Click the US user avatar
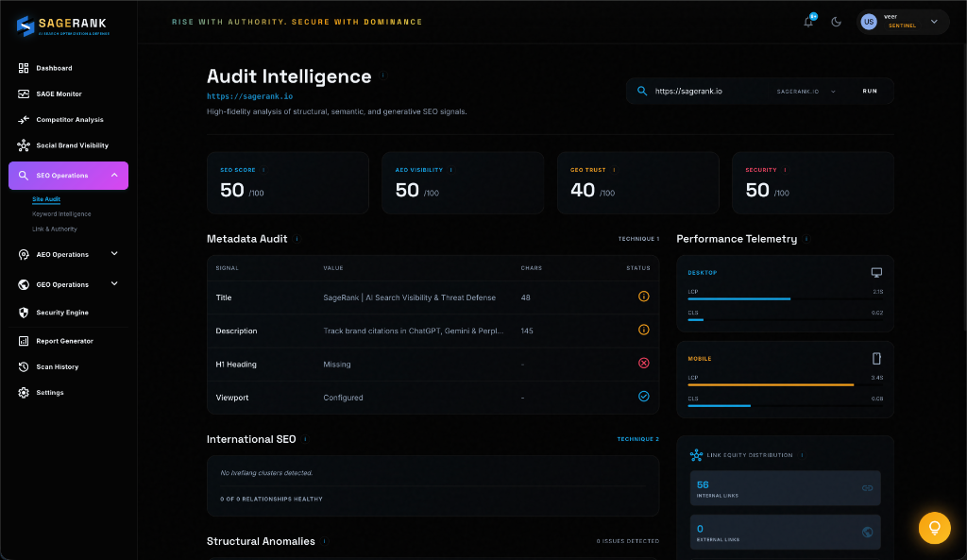Image resolution: width=967 pixels, height=560 pixels. (x=869, y=22)
